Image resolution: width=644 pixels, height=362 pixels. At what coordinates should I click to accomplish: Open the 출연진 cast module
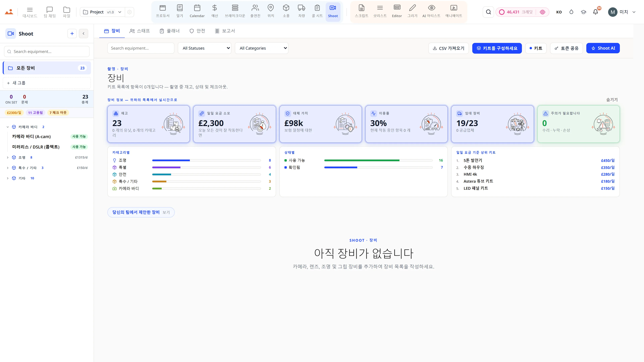pyautogui.click(x=255, y=12)
